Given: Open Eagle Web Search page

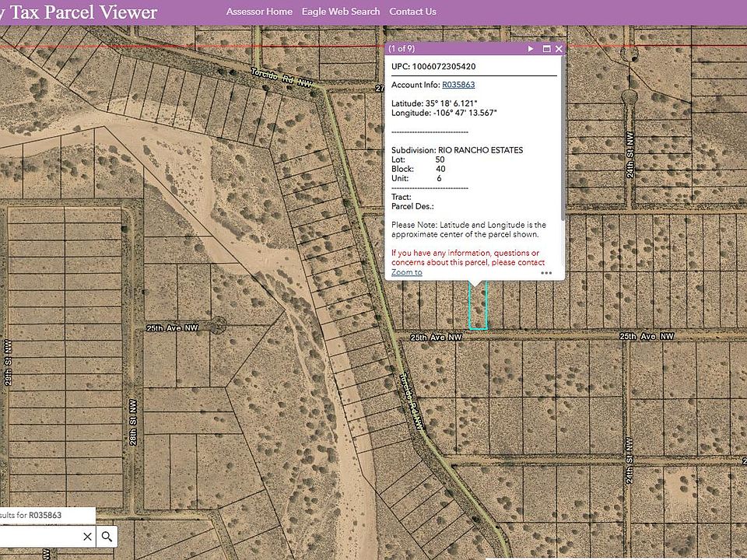Looking at the screenshot, I should (341, 12).
